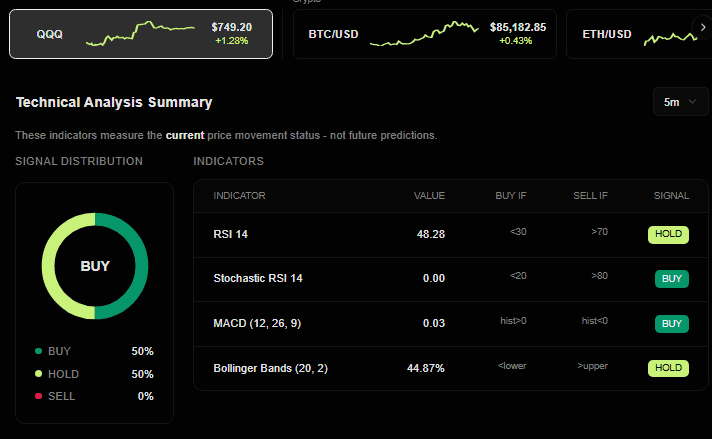Click the BTC change +0.43%
712x439 pixels.
click(515, 41)
